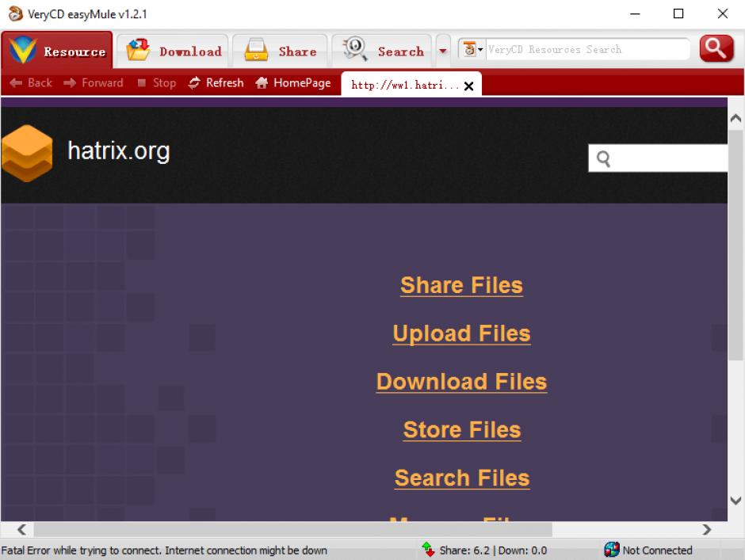Viewport: 745px width, 560px height.
Task: Click the vertical scrollbar down arrow
Action: click(x=735, y=500)
